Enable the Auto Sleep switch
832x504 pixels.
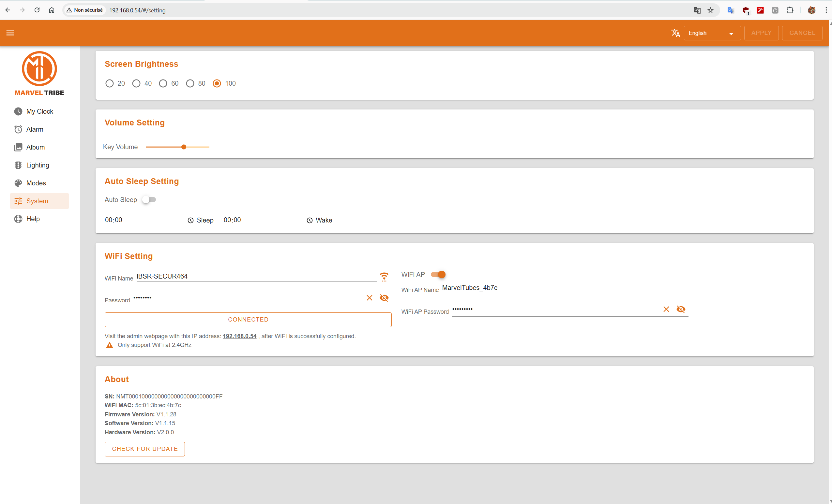coord(149,200)
